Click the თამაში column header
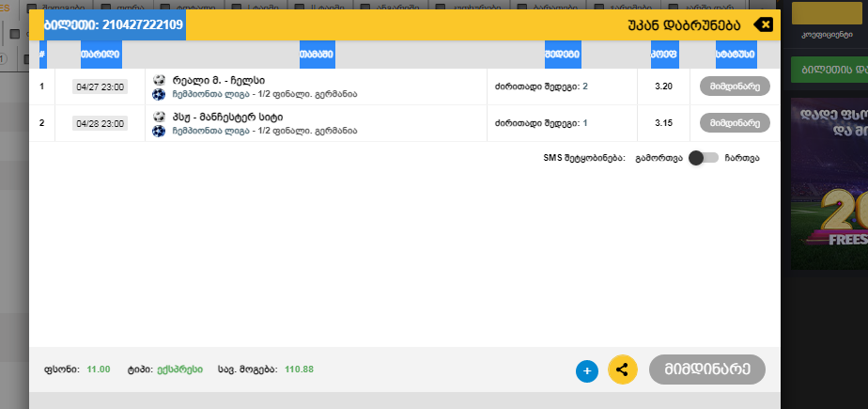This screenshot has width=868, height=409. click(x=318, y=55)
